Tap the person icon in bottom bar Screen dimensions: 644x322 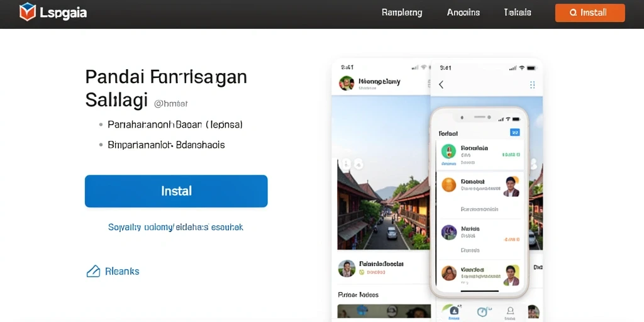point(510,311)
